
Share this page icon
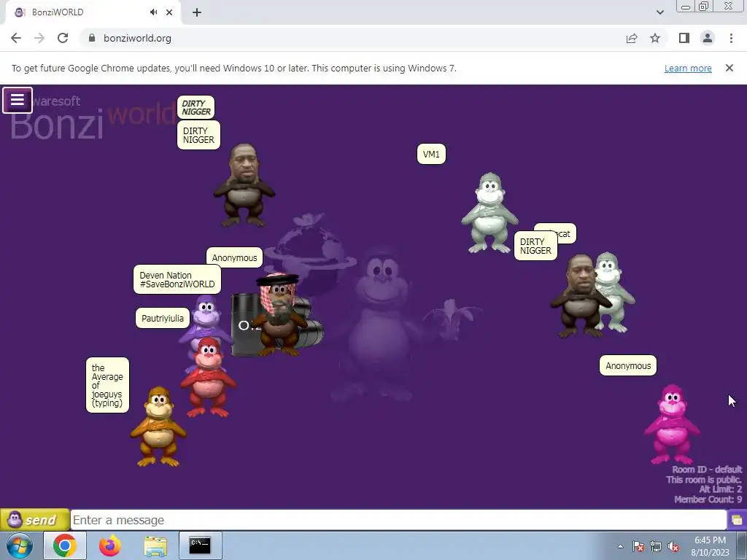pyautogui.click(x=632, y=38)
